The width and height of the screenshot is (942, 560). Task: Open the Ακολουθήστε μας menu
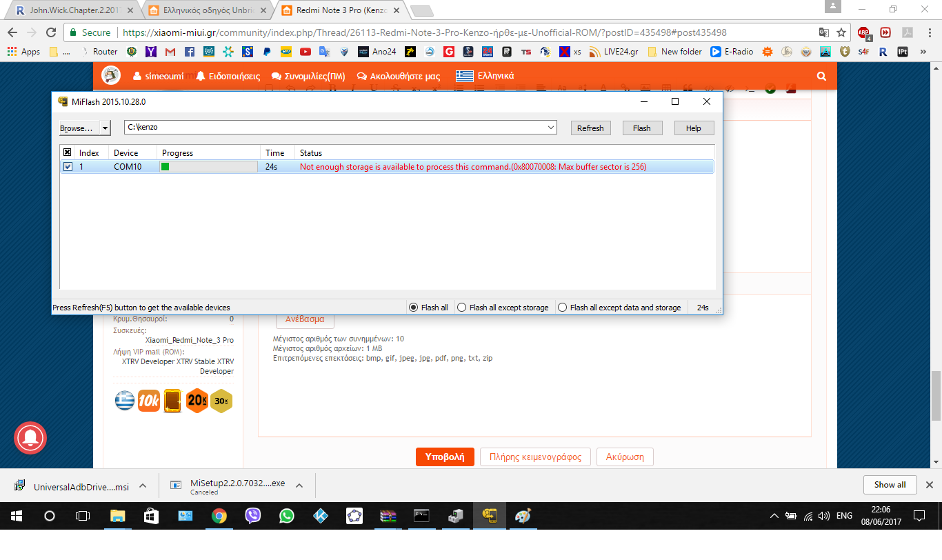[x=399, y=77]
